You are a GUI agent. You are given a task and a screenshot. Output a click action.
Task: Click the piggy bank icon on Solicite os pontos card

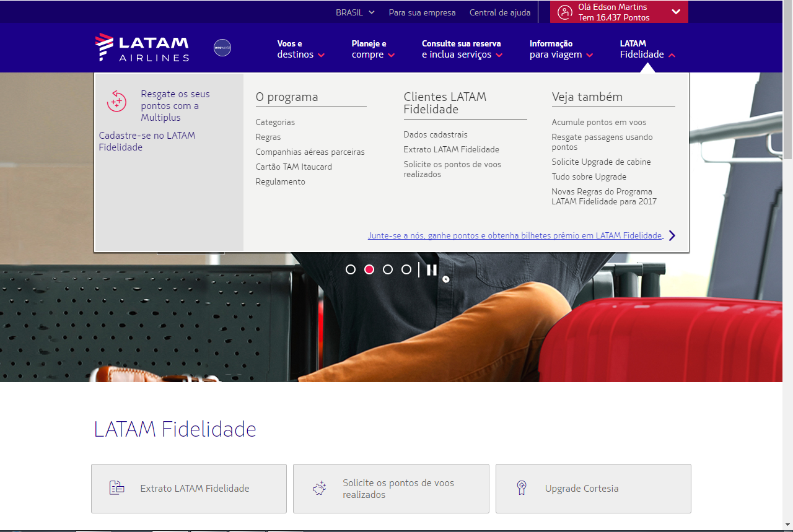pos(320,488)
